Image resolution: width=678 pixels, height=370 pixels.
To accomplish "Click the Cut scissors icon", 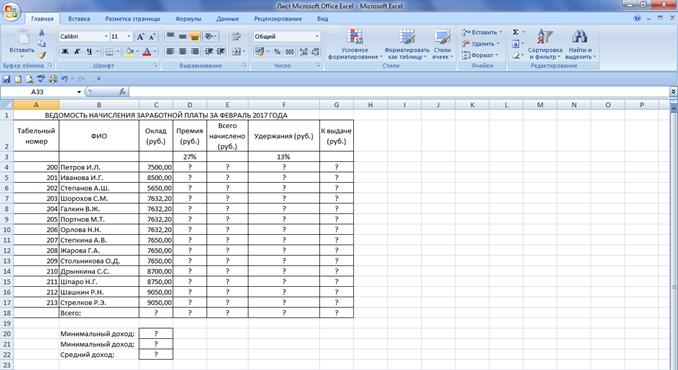I will pos(42,33).
